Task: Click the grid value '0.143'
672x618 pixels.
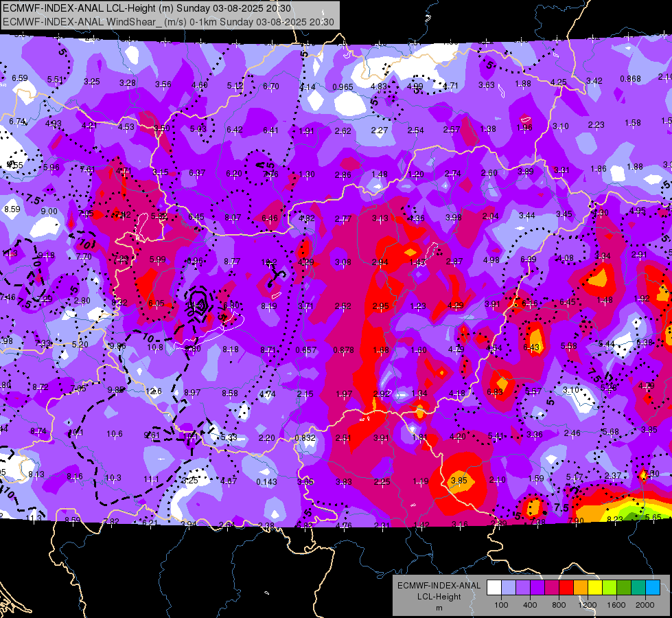Action: pos(266,482)
